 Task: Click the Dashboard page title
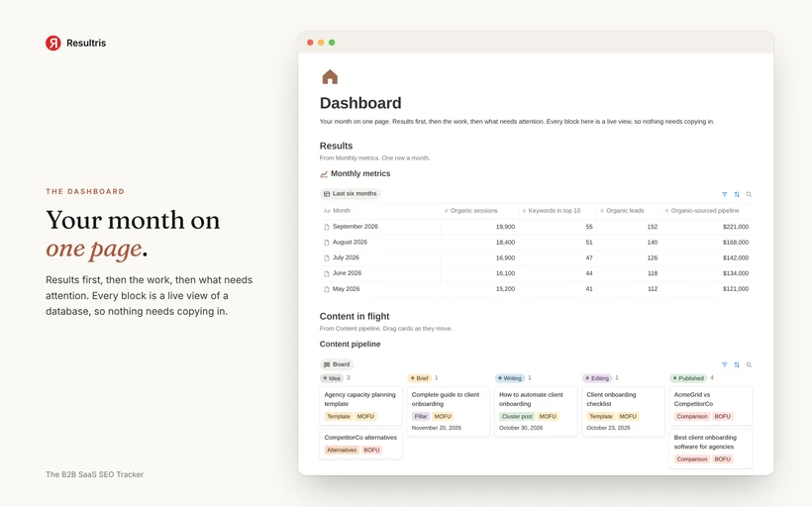point(360,103)
